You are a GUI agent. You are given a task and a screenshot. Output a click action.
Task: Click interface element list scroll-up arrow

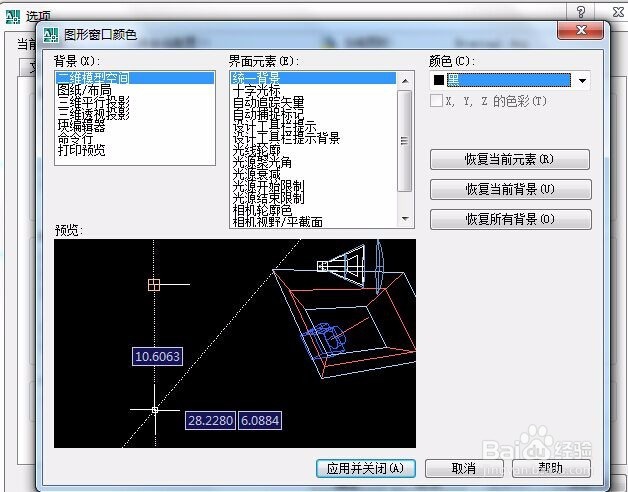405,81
